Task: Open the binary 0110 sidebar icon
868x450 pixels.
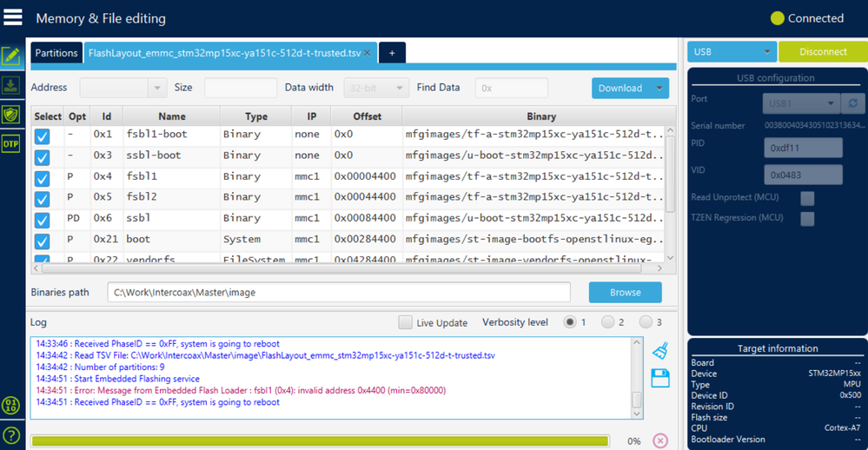Action: 11,406
